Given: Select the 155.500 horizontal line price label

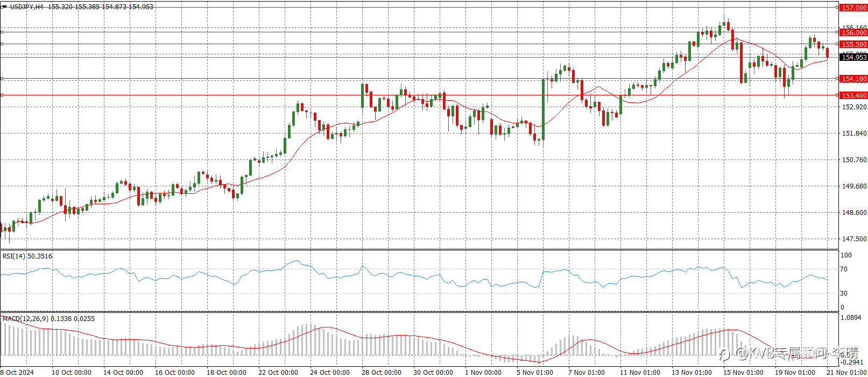Looking at the screenshot, I should [x=854, y=45].
